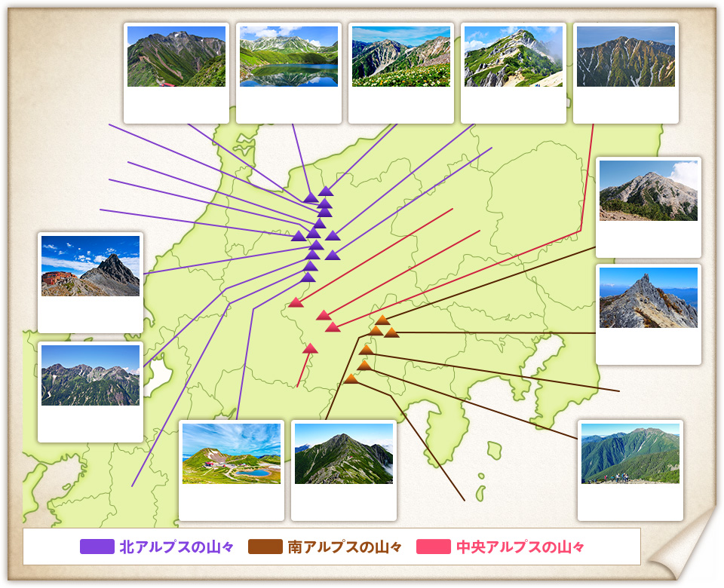Click the southernmost brown Southern Alps marker
This screenshot has width=724, height=588.
351,378
